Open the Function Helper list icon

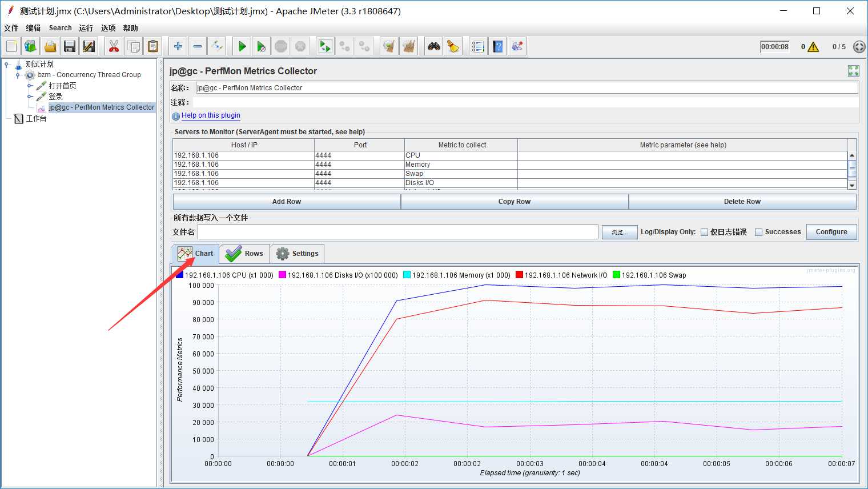(x=479, y=46)
